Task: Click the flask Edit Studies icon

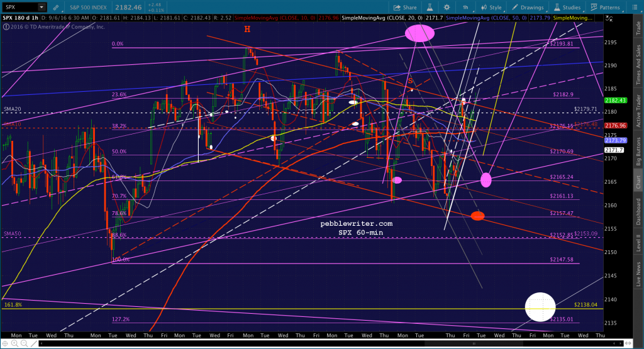Action: (x=430, y=8)
